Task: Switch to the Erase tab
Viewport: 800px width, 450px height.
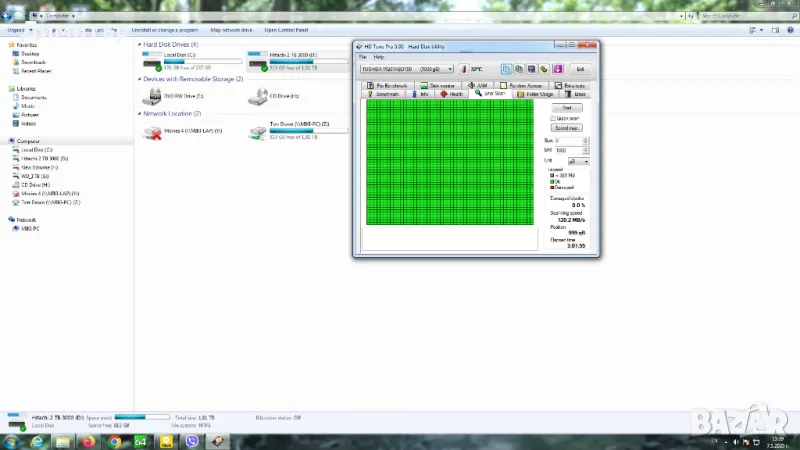Action: 575,94
